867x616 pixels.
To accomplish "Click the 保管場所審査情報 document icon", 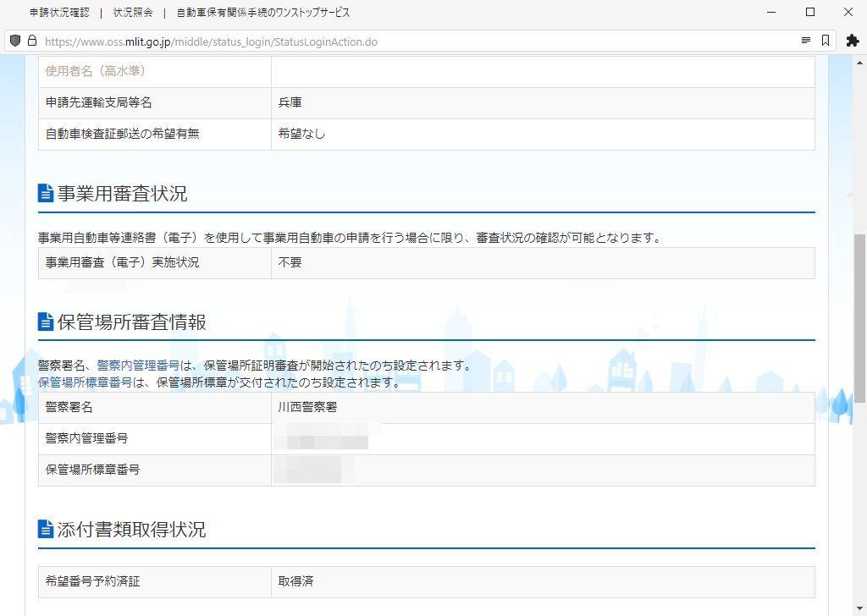I will pos(46,322).
